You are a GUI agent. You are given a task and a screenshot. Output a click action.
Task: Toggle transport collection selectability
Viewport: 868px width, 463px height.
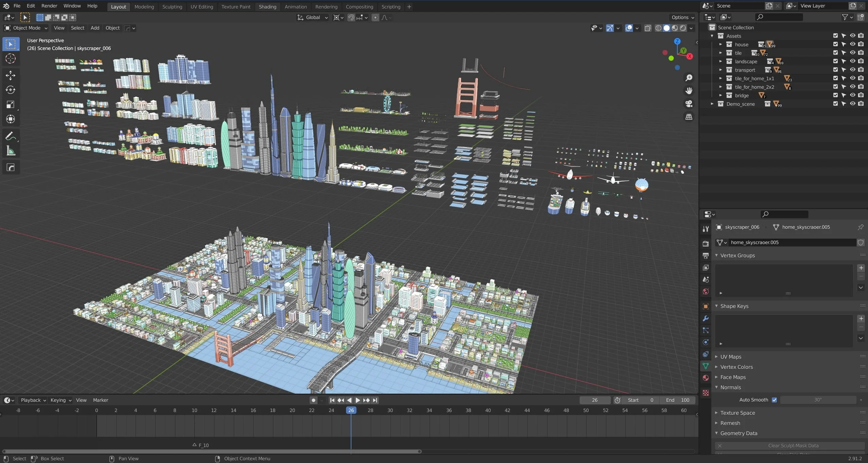point(844,70)
